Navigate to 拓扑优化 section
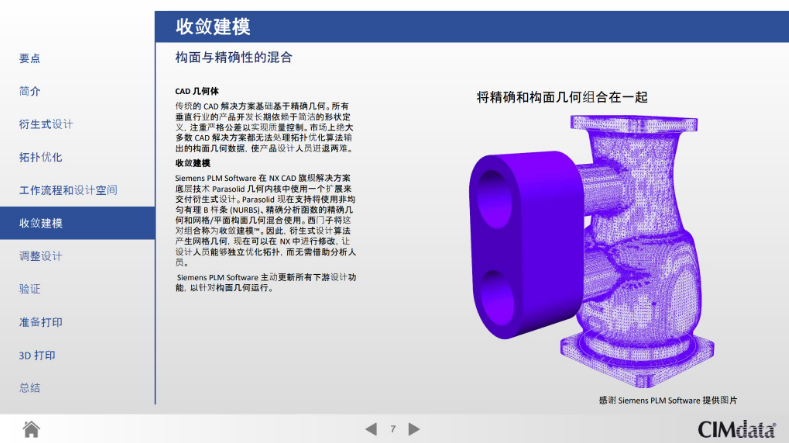 [40, 157]
